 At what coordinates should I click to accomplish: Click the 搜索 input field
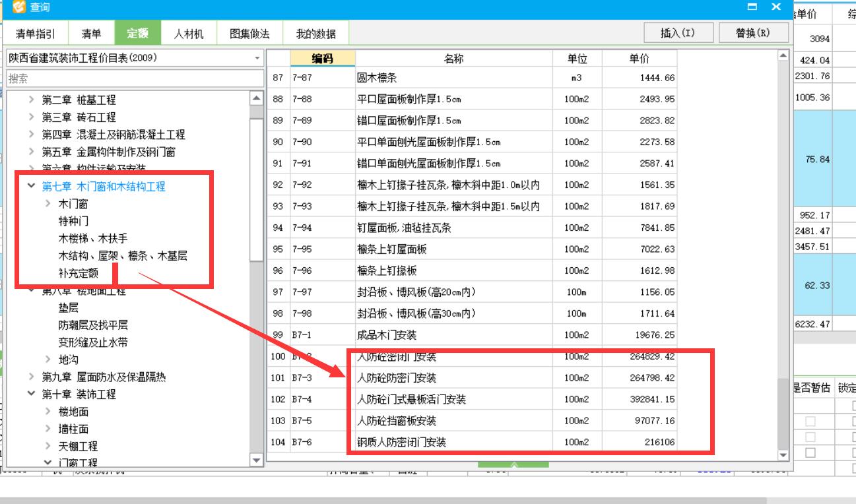pos(135,79)
